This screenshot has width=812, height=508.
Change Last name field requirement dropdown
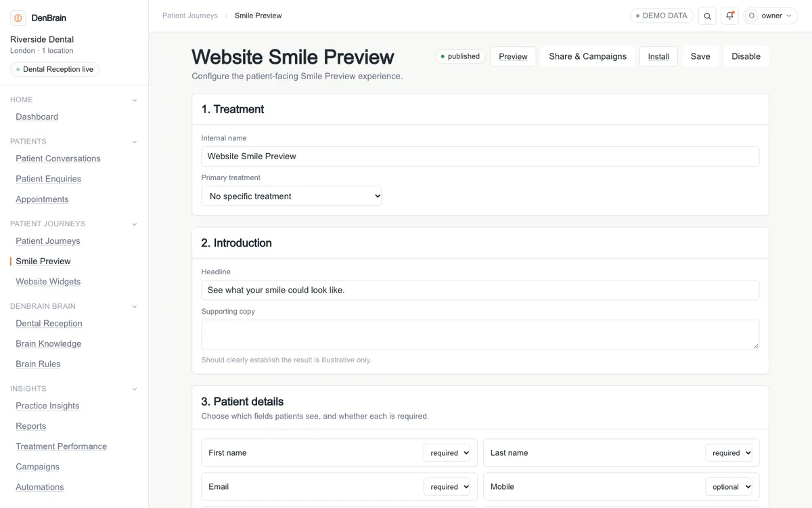click(x=729, y=453)
